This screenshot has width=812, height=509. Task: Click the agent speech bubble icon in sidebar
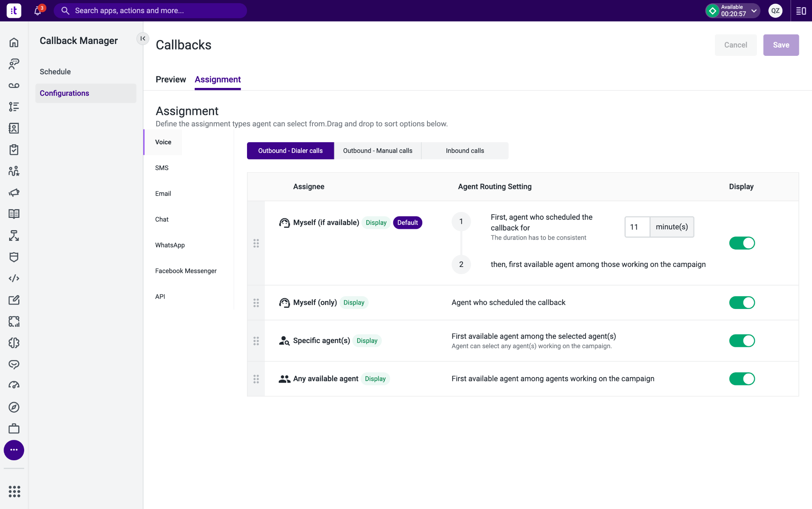14,64
